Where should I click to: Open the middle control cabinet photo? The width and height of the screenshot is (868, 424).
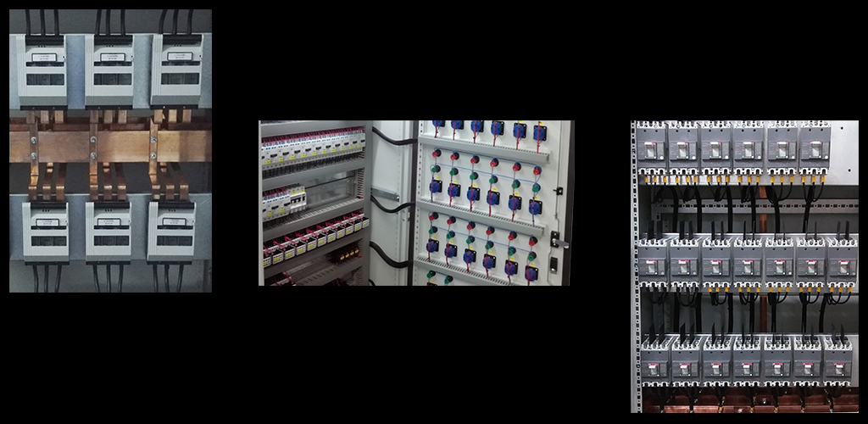point(415,203)
